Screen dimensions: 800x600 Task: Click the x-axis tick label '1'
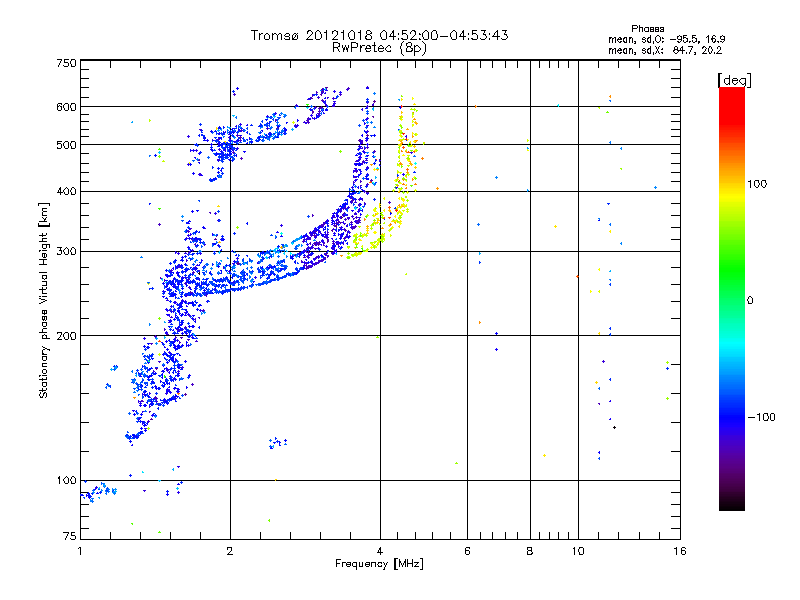(x=80, y=551)
